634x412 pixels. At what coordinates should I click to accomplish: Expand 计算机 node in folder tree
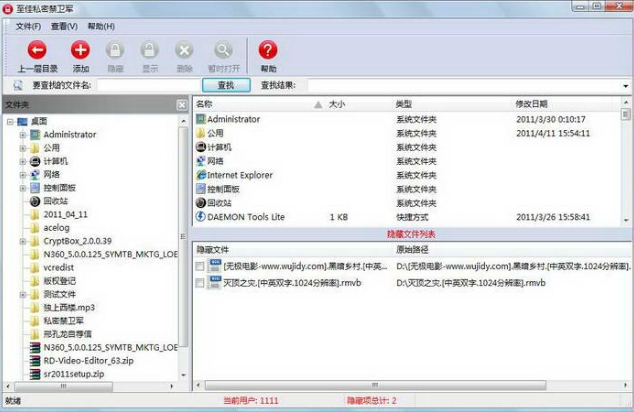(23, 161)
